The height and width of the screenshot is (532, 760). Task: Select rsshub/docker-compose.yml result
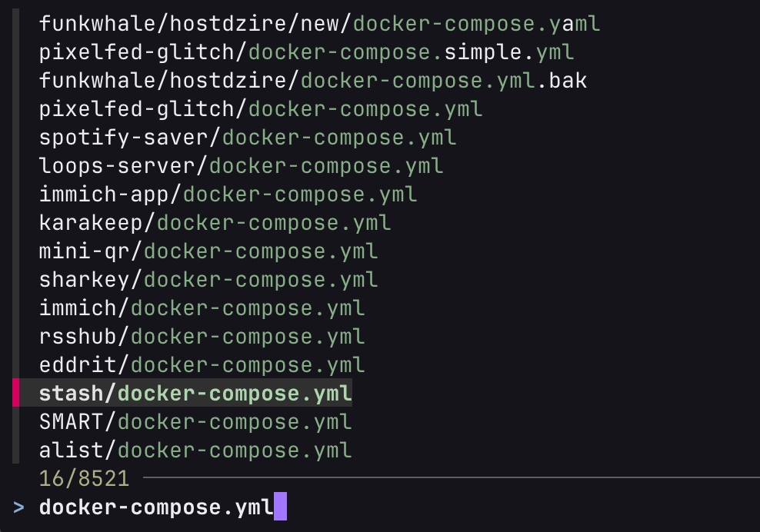point(202,337)
